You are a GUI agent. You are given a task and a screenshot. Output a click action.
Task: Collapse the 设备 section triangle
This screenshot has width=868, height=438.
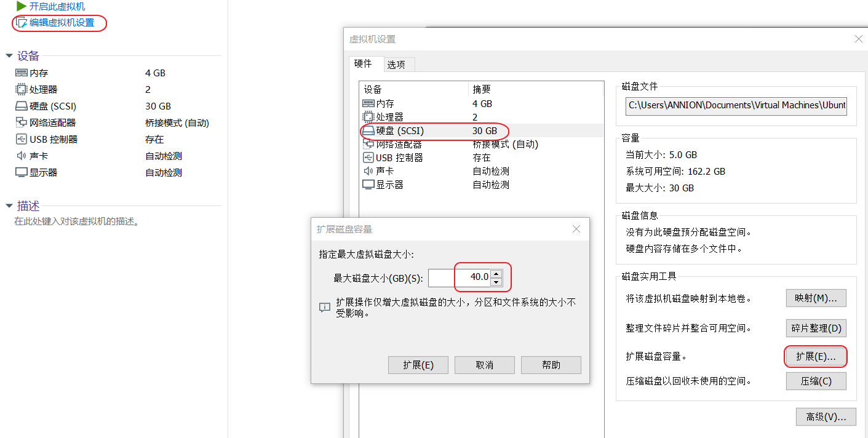pos(9,56)
